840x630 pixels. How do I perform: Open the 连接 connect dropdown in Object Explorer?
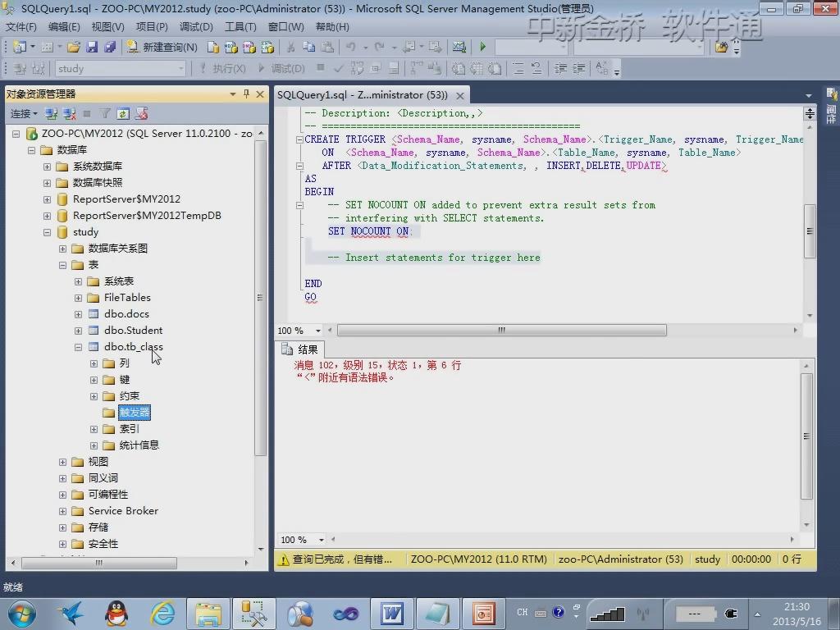pos(24,113)
